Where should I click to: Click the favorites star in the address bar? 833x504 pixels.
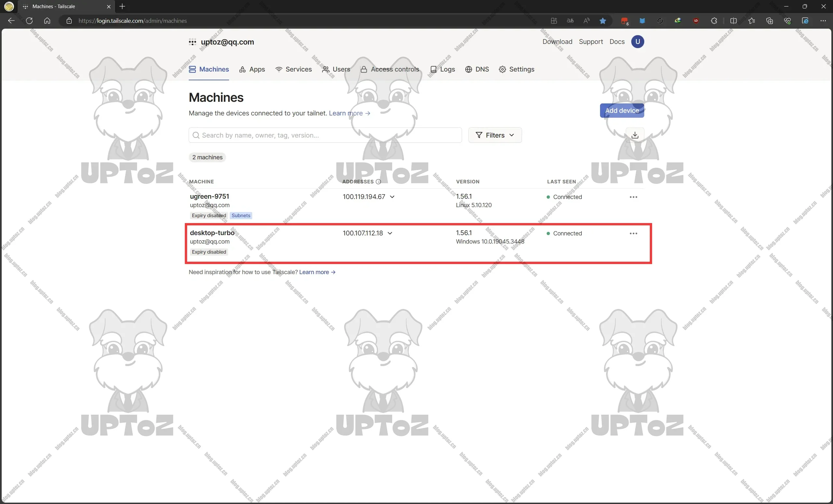(x=603, y=21)
